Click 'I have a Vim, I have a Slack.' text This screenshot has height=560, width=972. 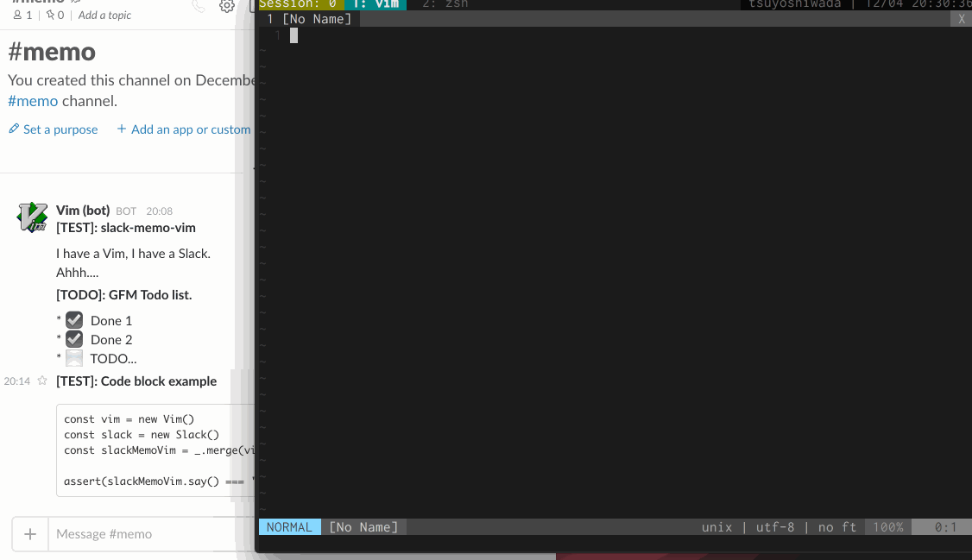(x=133, y=254)
